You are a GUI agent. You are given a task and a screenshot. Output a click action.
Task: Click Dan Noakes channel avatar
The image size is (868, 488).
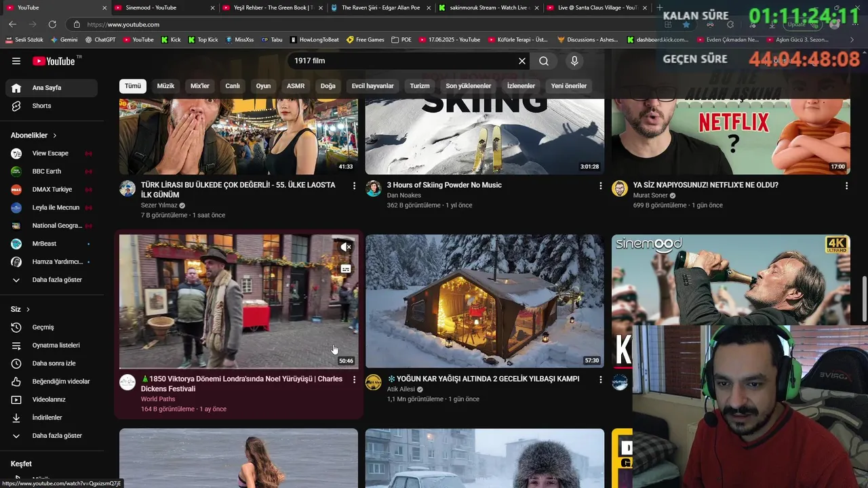[374, 188]
